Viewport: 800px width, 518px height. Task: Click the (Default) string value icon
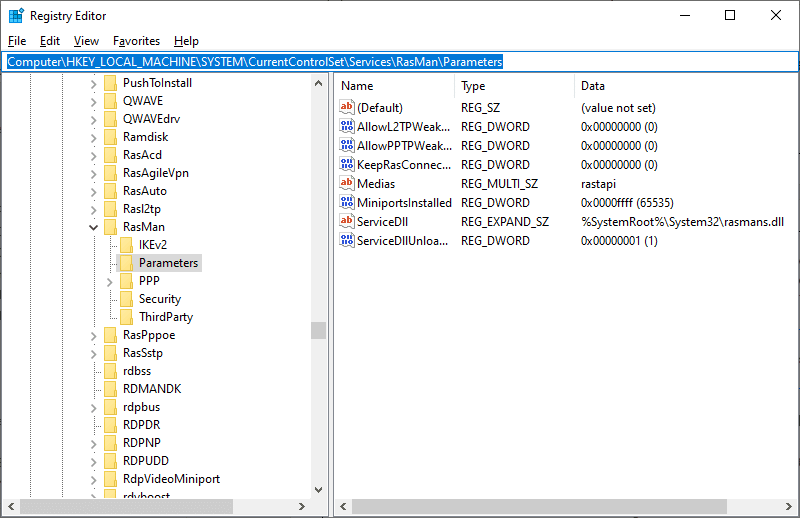coord(347,107)
